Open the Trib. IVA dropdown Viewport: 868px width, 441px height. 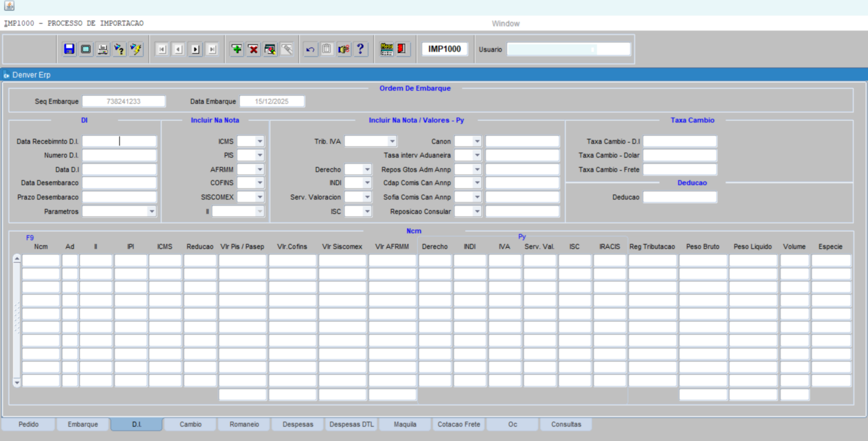[392, 141]
